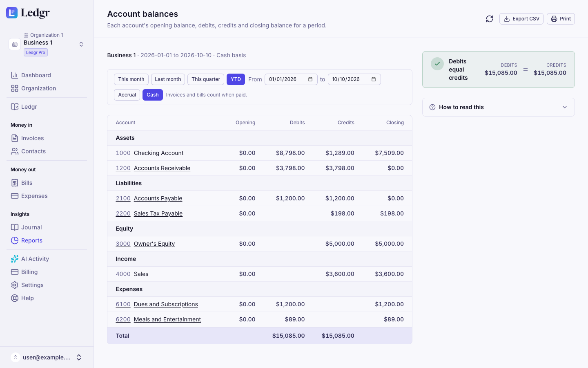Click Export CSV button
Viewport: 588px width, 368px height.
pyautogui.click(x=521, y=19)
